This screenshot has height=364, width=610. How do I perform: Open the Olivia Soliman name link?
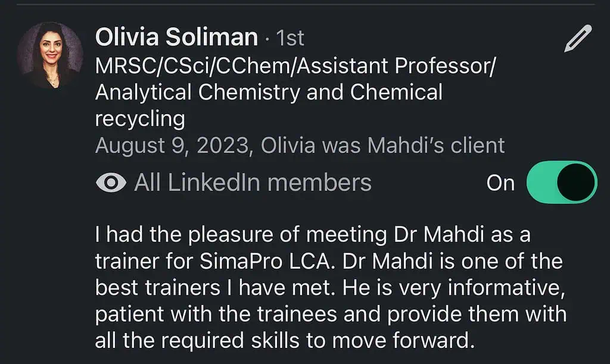click(176, 38)
